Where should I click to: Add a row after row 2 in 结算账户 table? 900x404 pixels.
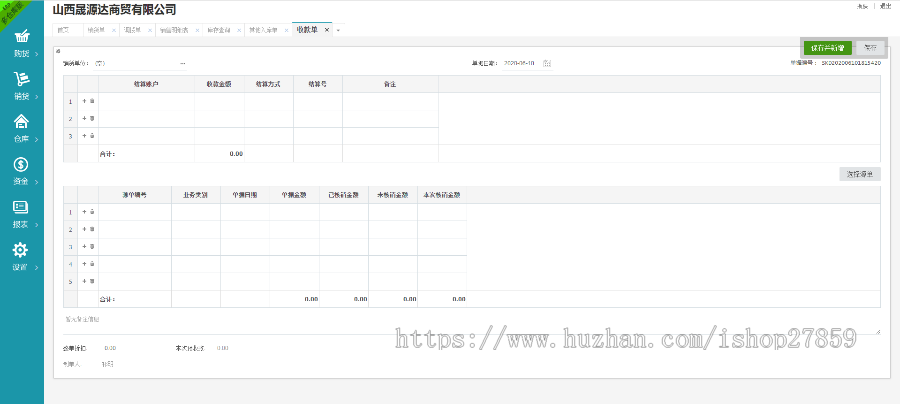84,118
